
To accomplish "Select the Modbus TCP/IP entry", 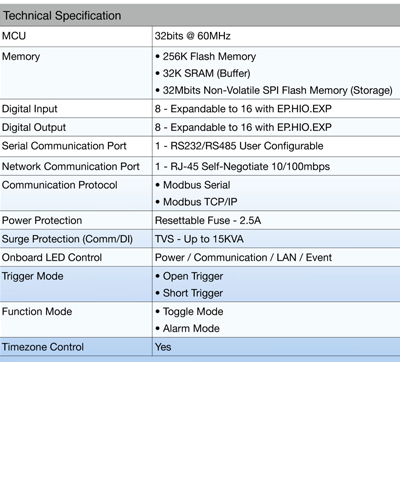I will click(200, 202).
